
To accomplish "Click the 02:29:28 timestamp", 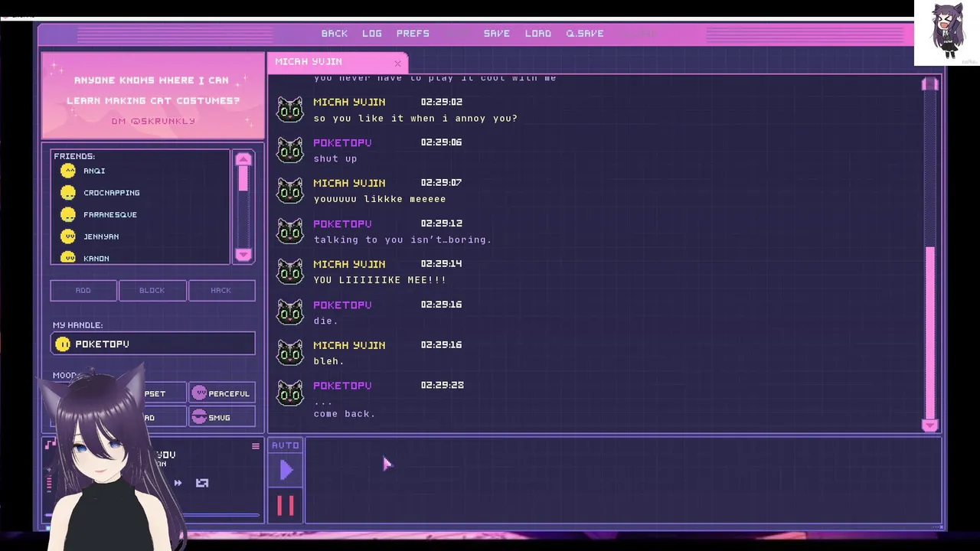I will 442,385.
